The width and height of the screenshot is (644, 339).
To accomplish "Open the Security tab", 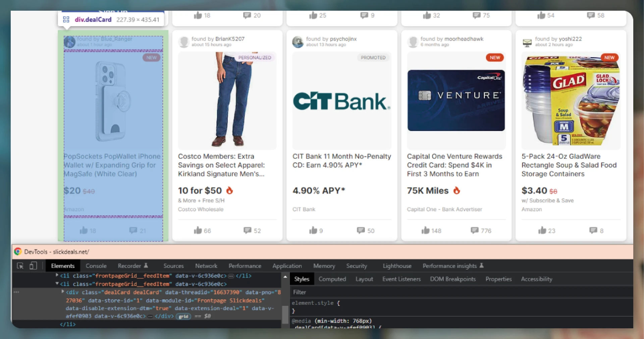I will click(357, 266).
